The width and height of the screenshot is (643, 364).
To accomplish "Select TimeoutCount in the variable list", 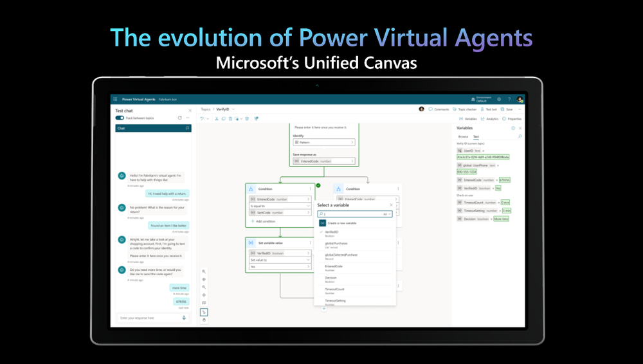I will (x=354, y=291).
